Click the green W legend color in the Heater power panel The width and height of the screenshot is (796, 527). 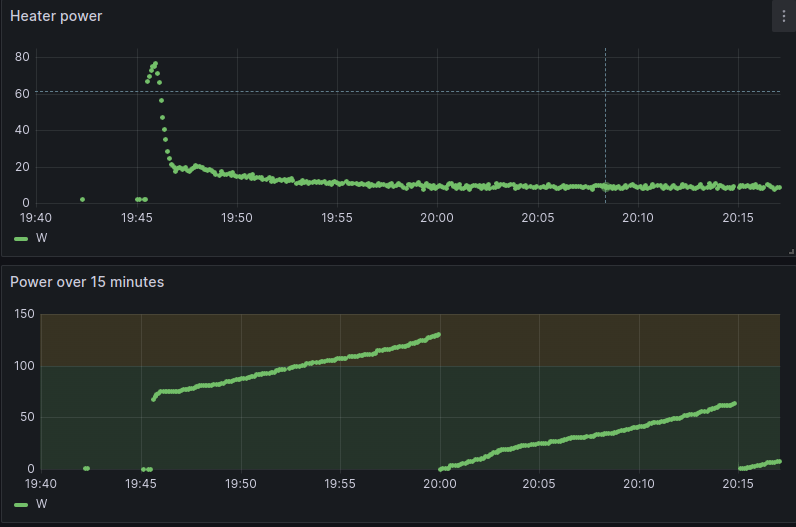tap(21, 239)
